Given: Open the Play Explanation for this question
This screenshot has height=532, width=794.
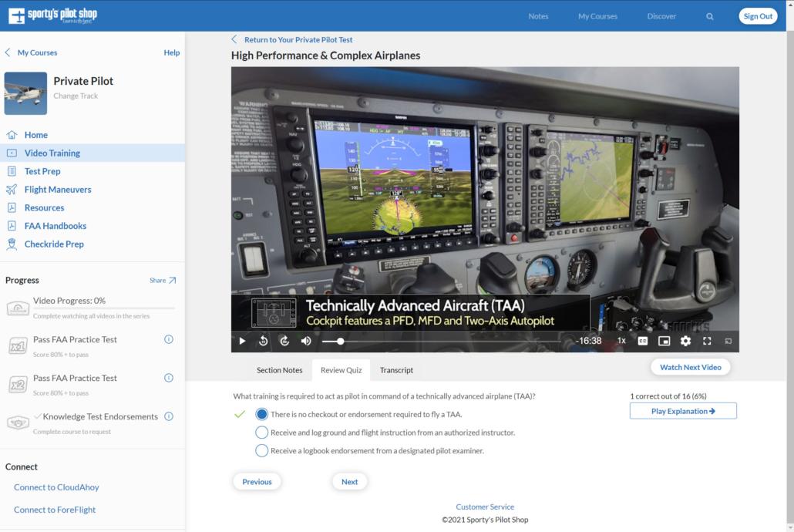Looking at the screenshot, I should click(x=682, y=411).
